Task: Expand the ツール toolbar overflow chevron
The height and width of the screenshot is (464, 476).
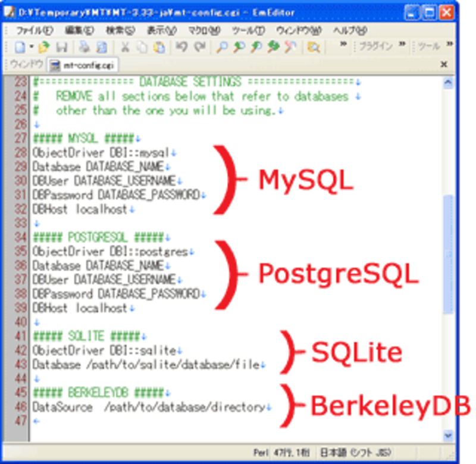Action: point(450,44)
